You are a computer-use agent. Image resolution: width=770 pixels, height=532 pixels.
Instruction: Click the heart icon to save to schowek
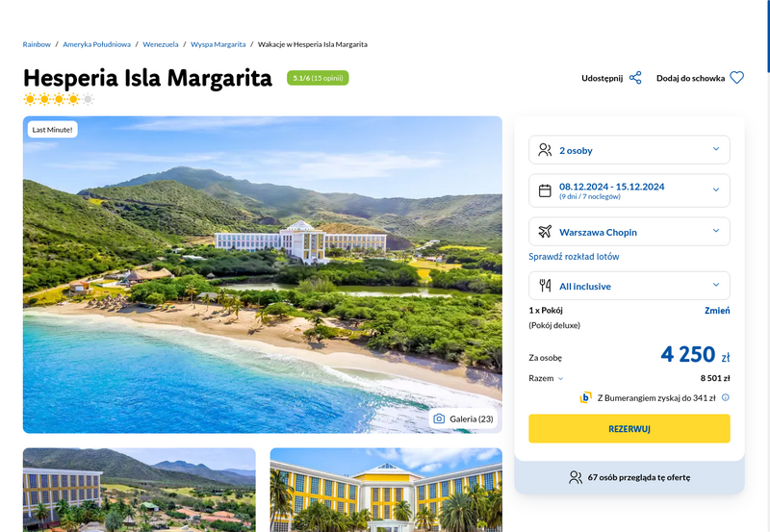[x=736, y=78]
